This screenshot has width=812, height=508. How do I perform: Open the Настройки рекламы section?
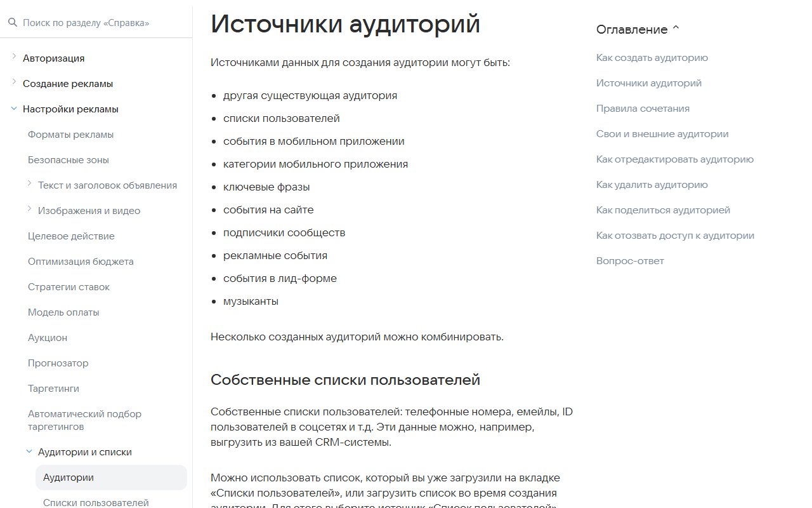coord(70,109)
